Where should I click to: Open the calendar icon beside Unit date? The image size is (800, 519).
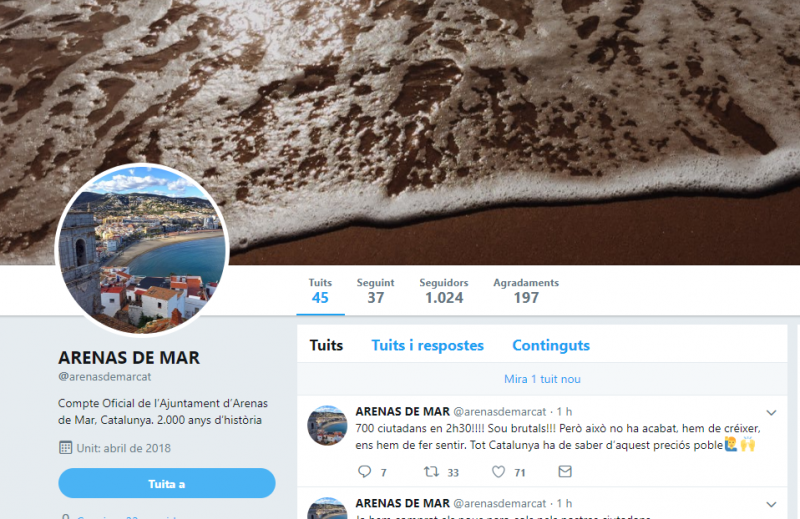(x=66, y=448)
